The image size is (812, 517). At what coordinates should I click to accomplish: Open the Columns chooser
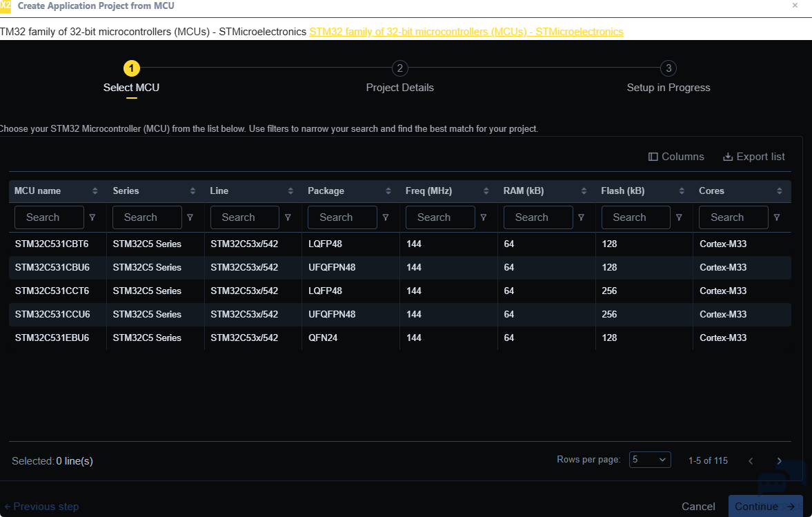(676, 157)
